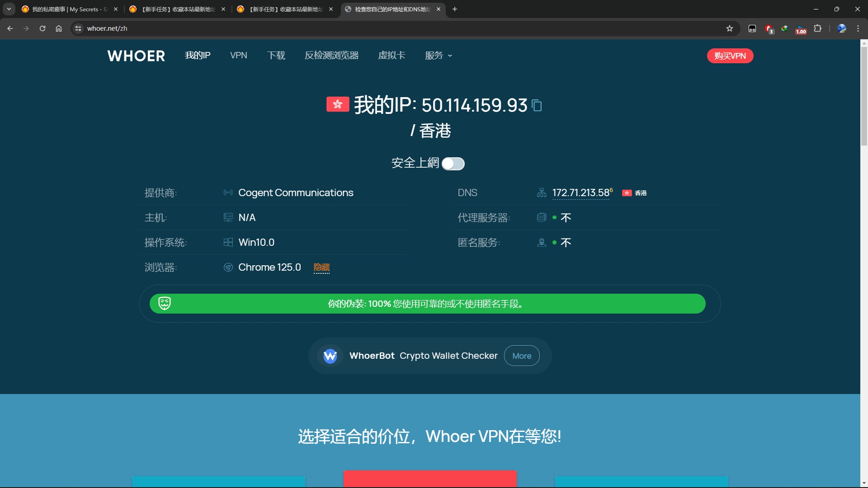Open the site information icon in address bar
Screen dimensions: 868x488
(78, 28)
